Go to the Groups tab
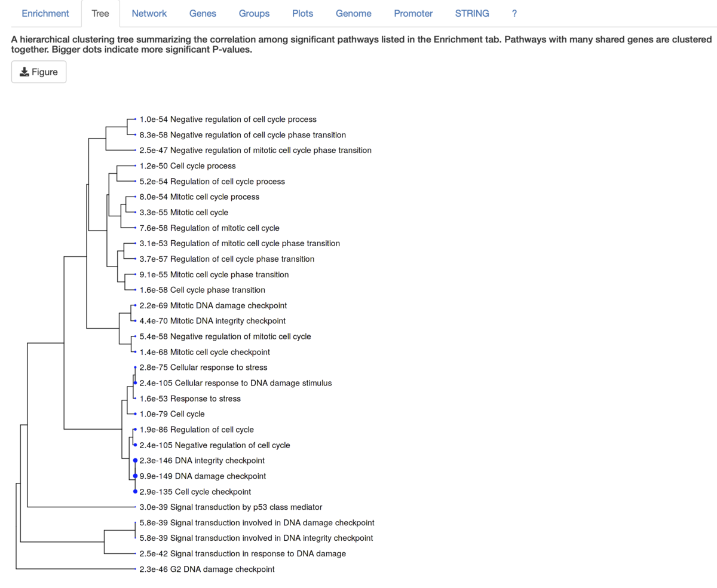The image size is (717, 588). point(254,13)
